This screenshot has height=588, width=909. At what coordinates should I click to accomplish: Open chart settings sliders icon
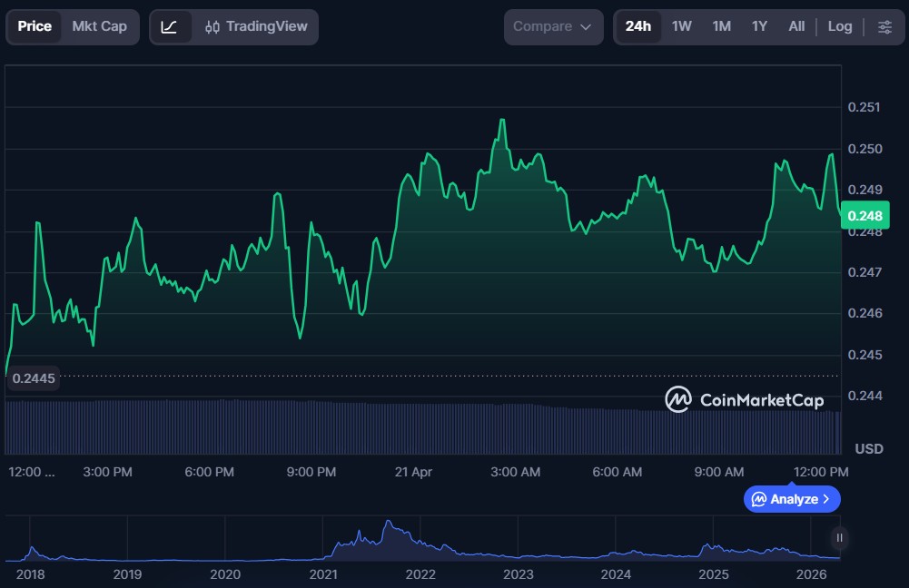tap(884, 26)
